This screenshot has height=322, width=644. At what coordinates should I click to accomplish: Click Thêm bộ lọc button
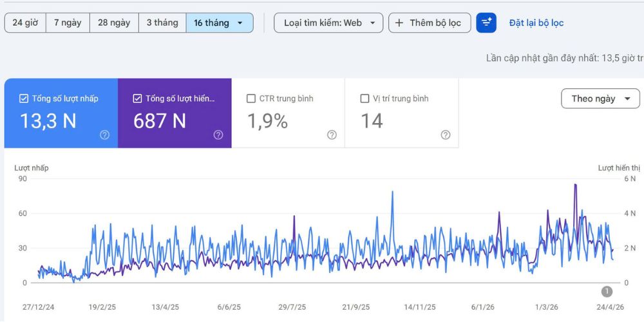pos(430,23)
